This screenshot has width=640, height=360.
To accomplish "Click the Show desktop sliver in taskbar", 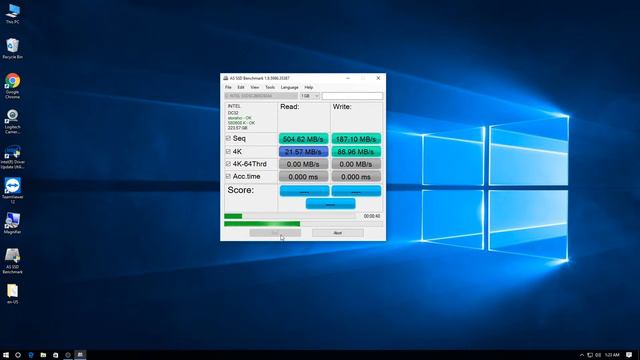I will point(638,355).
